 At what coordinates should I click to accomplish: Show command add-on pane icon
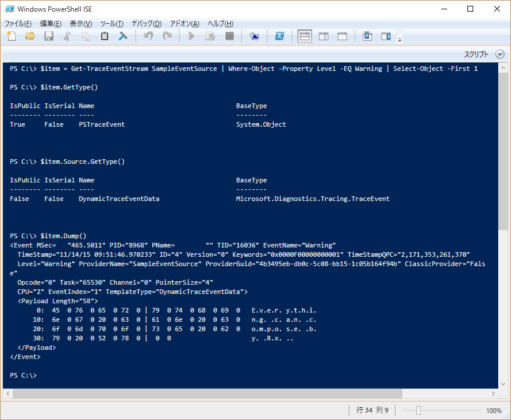click(x=386, y=36)
